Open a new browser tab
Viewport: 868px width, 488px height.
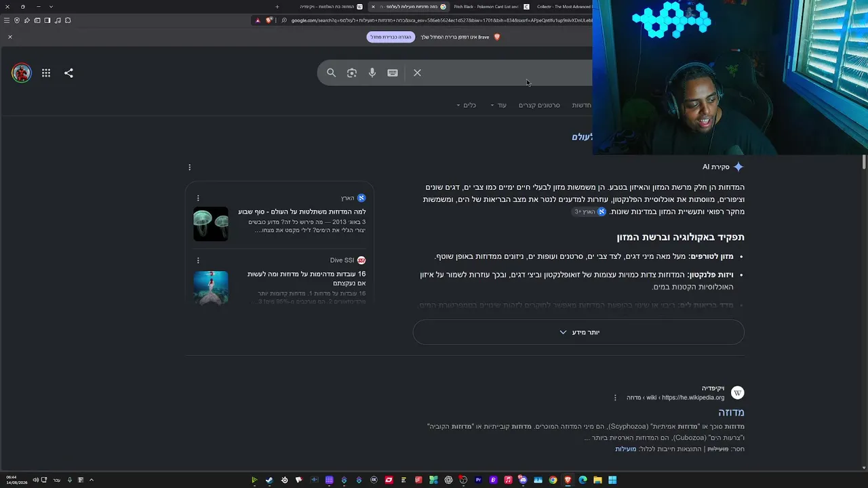[277, 7]
